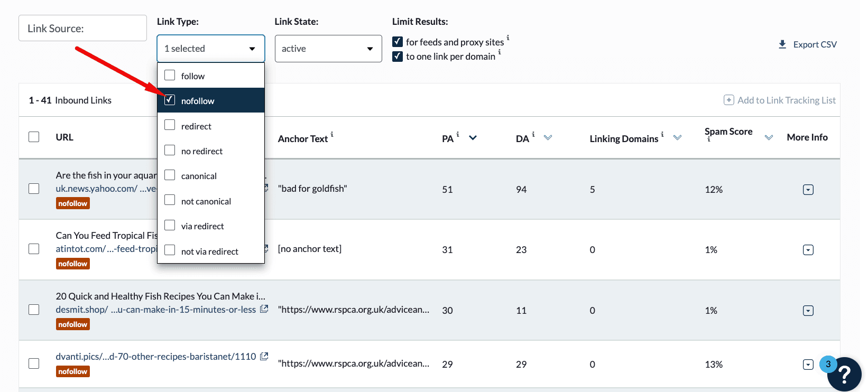Click external link icon beside desmit.shop URL

tap(264, 309)
